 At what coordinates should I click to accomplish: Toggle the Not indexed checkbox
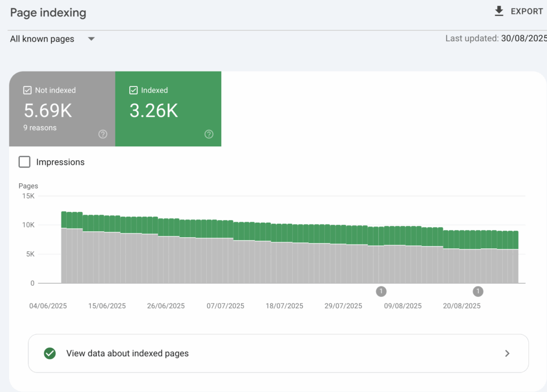click(28, 90)
